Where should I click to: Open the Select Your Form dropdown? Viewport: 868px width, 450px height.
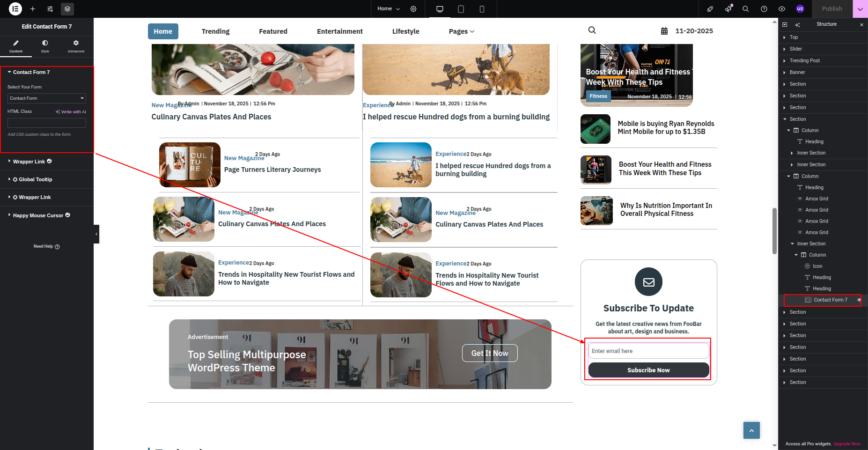(x=47, y=98)
